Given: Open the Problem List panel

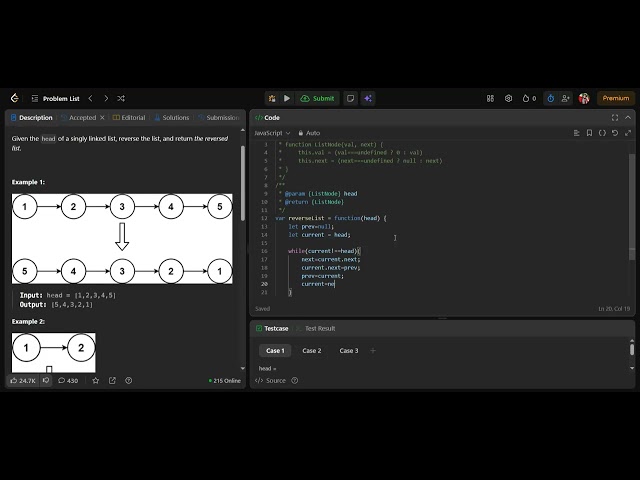Looking at the screenshot, I should [x=56, y=98].
